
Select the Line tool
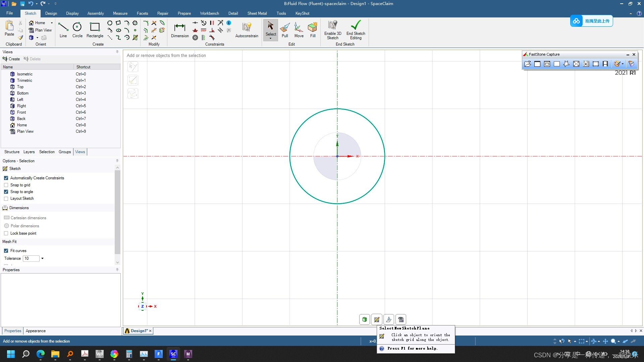(63, 29)
